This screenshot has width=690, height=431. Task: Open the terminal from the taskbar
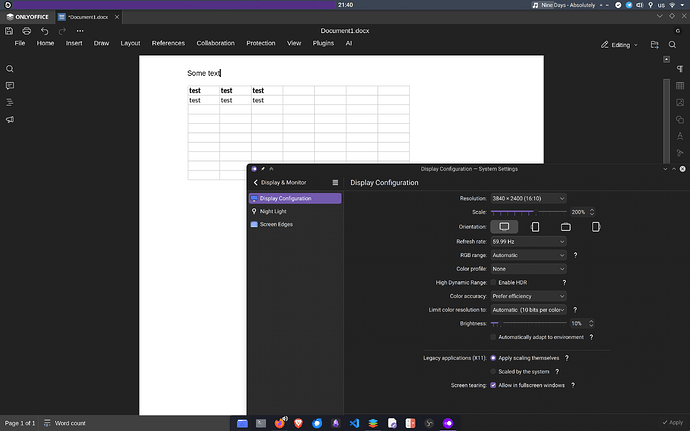coord(261,423)
